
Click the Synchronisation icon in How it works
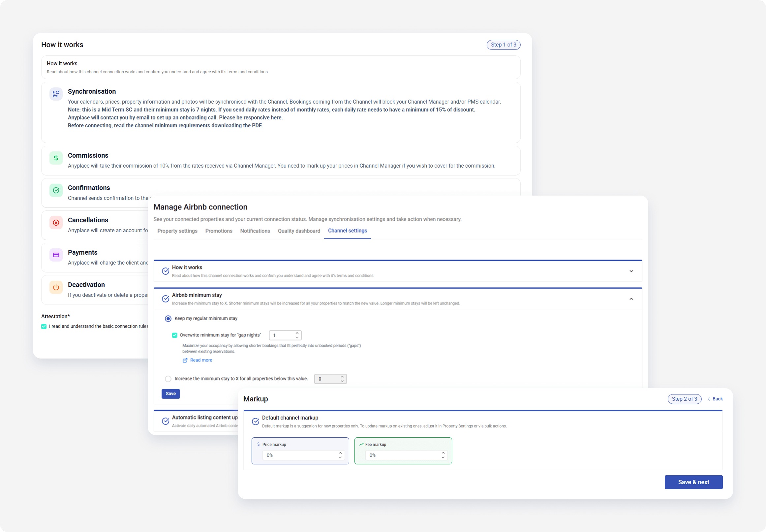point(56,94)
